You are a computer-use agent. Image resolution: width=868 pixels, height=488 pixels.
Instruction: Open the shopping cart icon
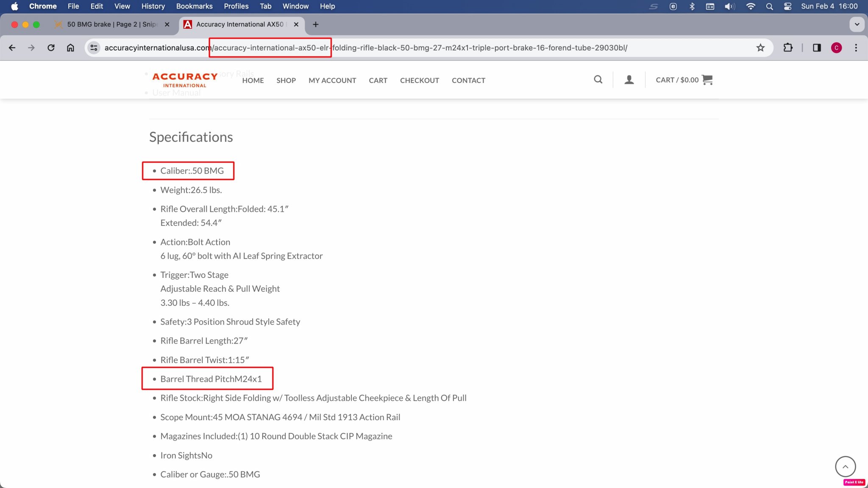coord(707,80)
